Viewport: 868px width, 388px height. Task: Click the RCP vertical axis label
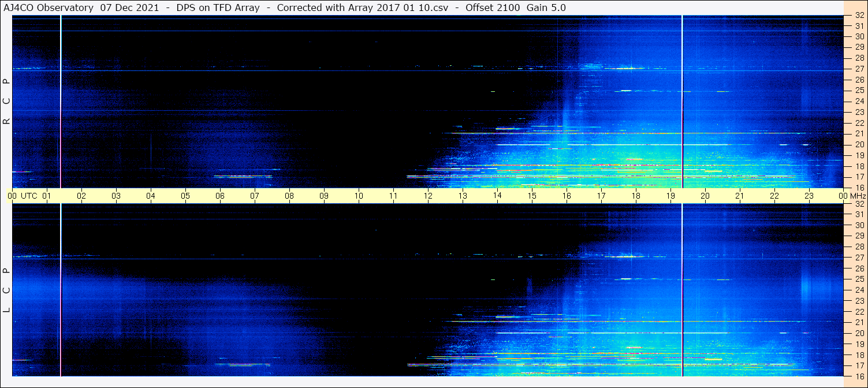(6, 102)
